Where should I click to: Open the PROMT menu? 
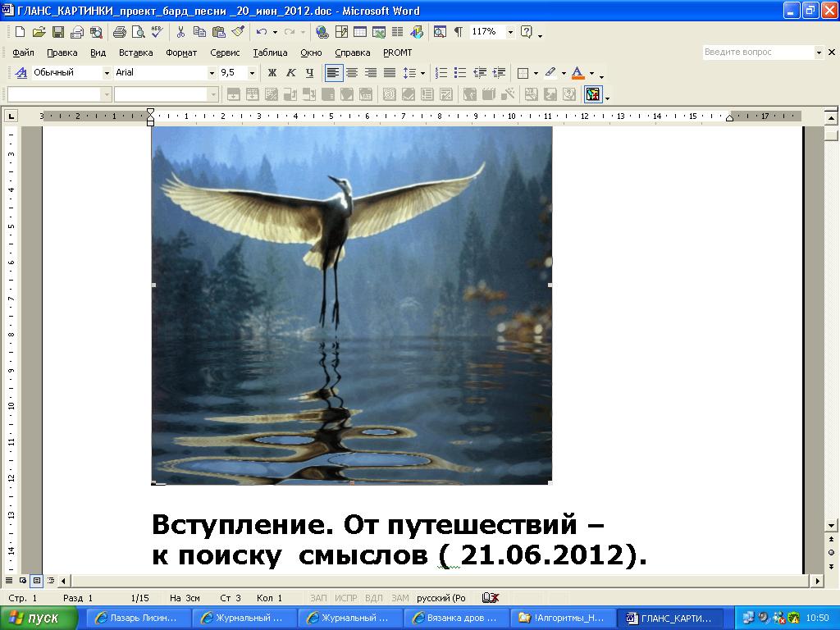point(398,52)
